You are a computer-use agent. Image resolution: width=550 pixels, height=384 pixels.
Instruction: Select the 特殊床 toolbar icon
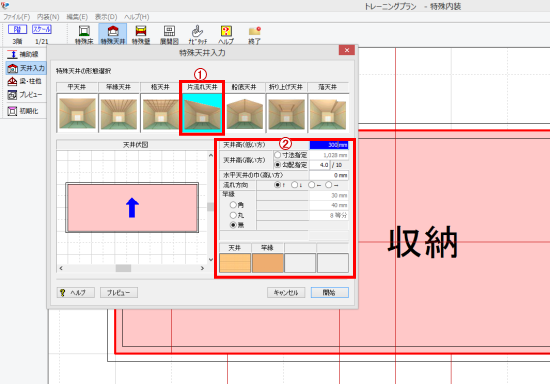pos(84,31)
